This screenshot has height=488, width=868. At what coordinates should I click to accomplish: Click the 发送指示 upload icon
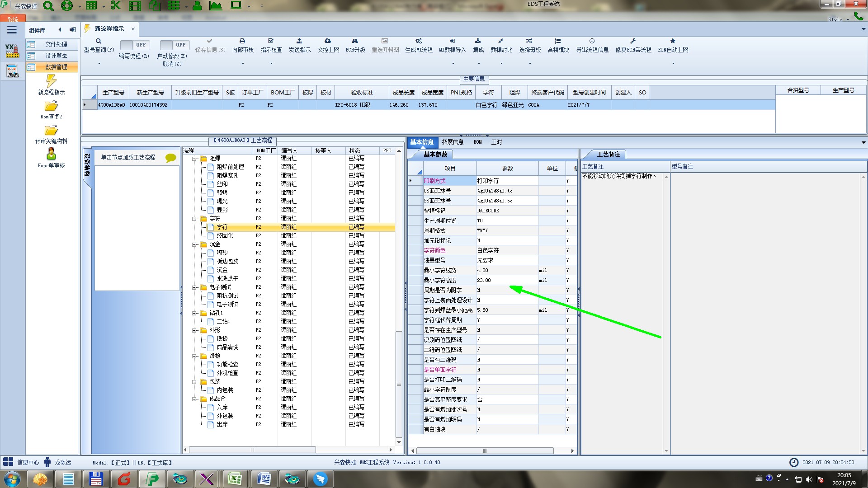[299, 41]
